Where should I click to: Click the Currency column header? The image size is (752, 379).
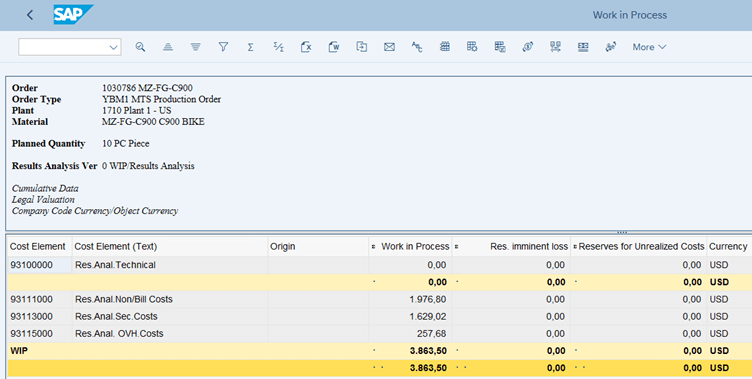pos(728,246)
